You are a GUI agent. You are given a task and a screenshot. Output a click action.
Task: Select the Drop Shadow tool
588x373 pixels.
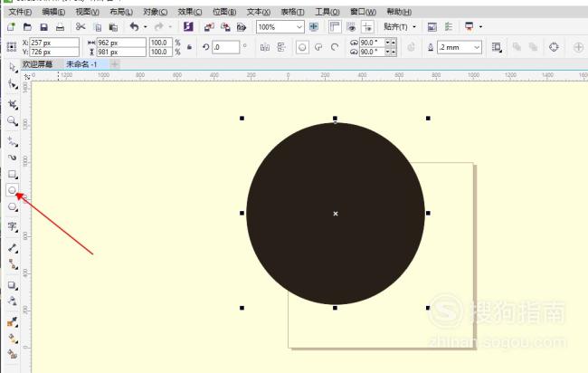click(x=13, y=285)
